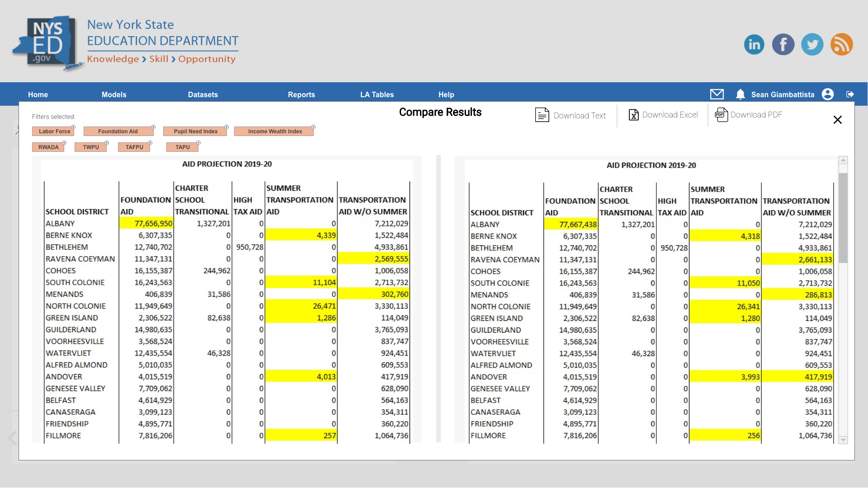Click the previous arrow at left edge
This screenshot has width=868, height=488.
pyautogui.click(x=13, y=438)
